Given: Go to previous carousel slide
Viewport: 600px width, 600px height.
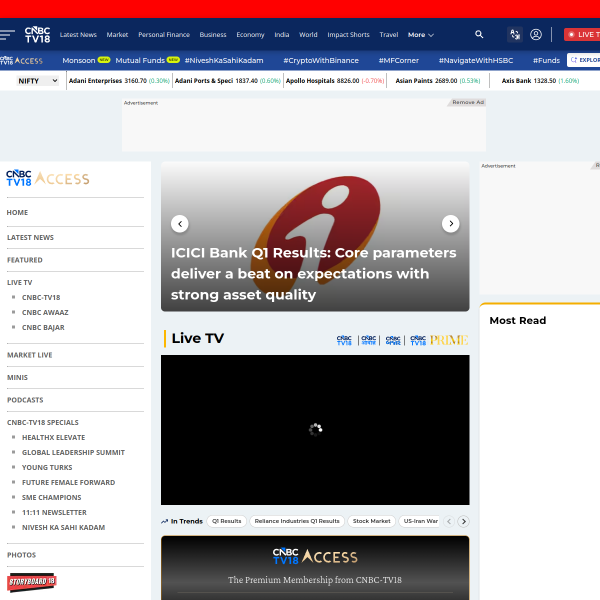Looking at the screenshot, I should pos(180,224).
